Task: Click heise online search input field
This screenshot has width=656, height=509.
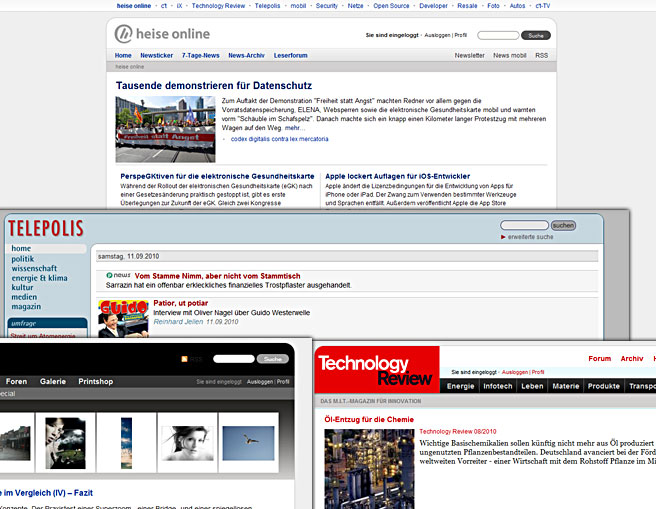Action: (498, 36)
